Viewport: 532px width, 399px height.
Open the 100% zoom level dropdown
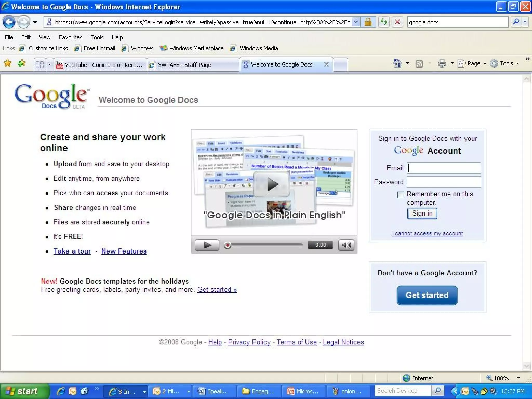pyautogui.click(x=518, y=378)
